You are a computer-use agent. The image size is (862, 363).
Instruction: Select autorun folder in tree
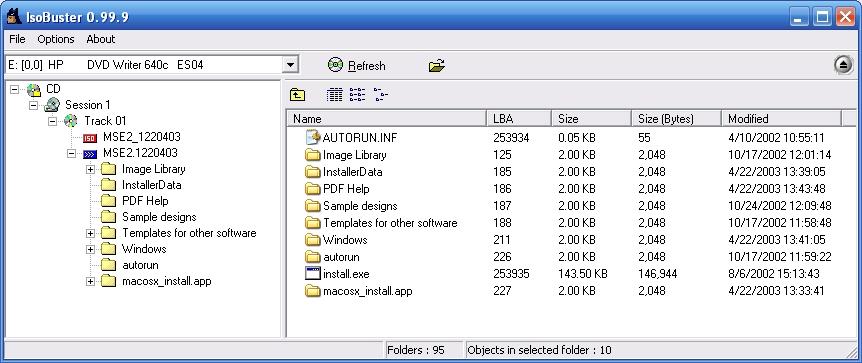coord(140,265)
